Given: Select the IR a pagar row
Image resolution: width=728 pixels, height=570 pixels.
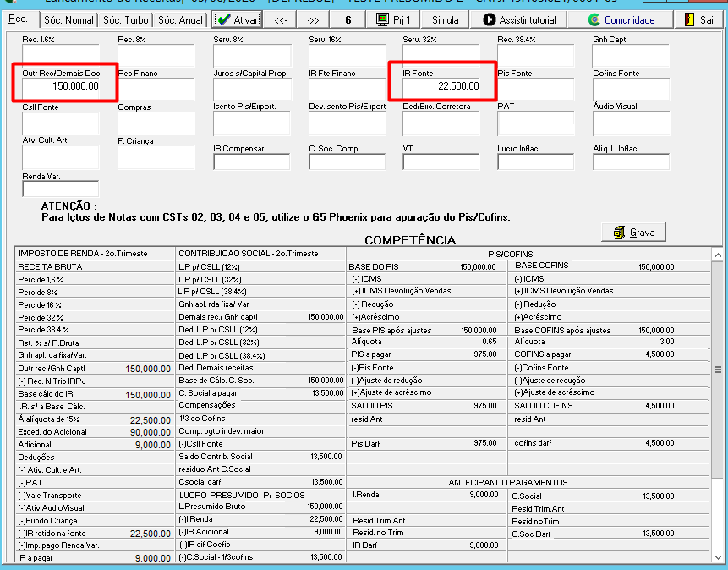Looking at the screenshot, I should tap(94, 557).
